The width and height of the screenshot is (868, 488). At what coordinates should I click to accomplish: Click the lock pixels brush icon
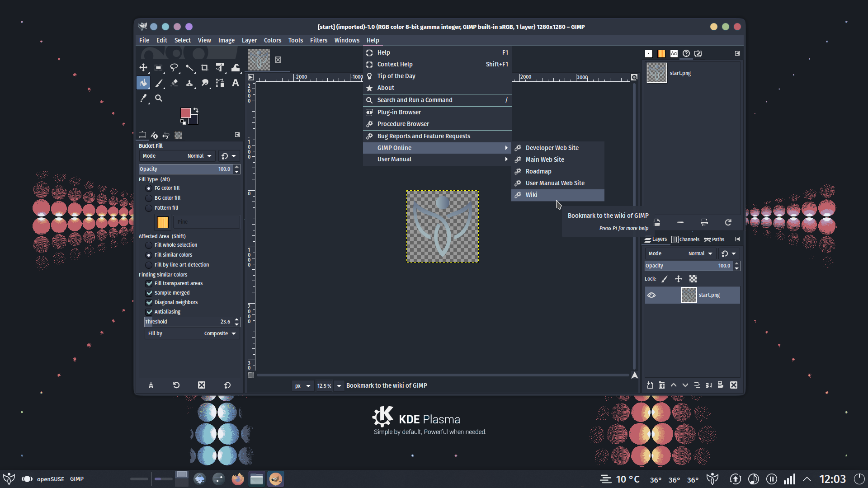664,279
